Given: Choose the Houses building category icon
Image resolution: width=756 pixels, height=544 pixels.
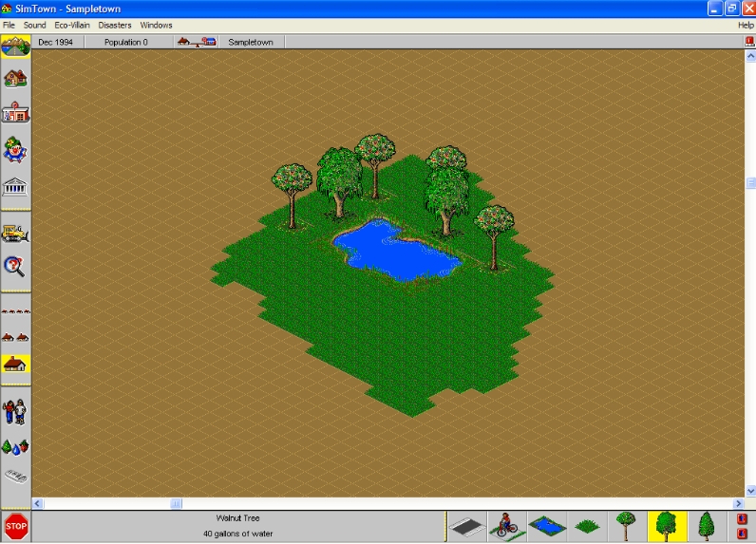Looking at the screenshot, I should click(15, 78).
